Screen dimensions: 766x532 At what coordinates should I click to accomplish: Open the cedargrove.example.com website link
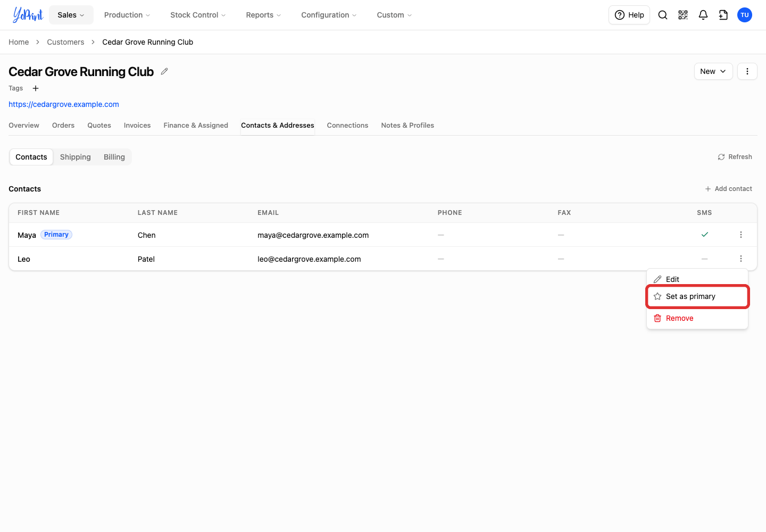[64, 104]
